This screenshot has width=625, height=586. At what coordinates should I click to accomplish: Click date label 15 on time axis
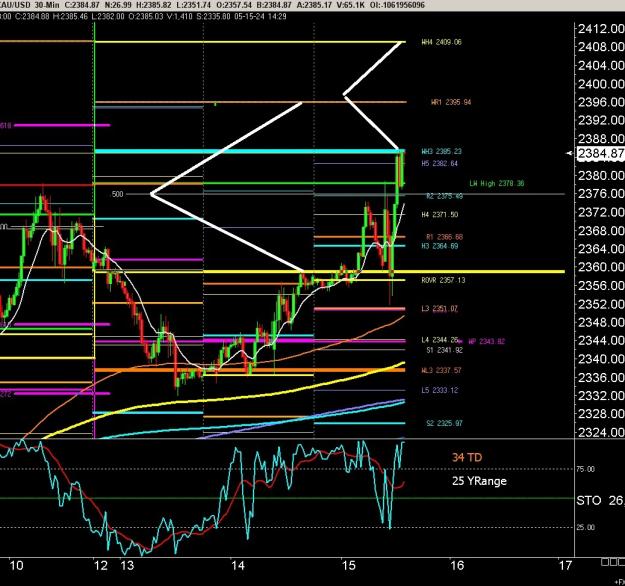pyautogui.click(x=348, y=565)
